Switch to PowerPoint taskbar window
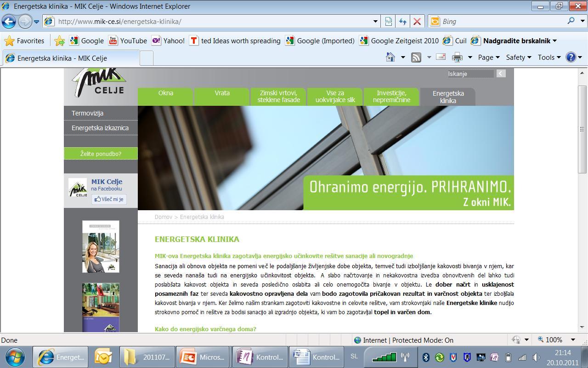588x368 pixels. point(203,357)
